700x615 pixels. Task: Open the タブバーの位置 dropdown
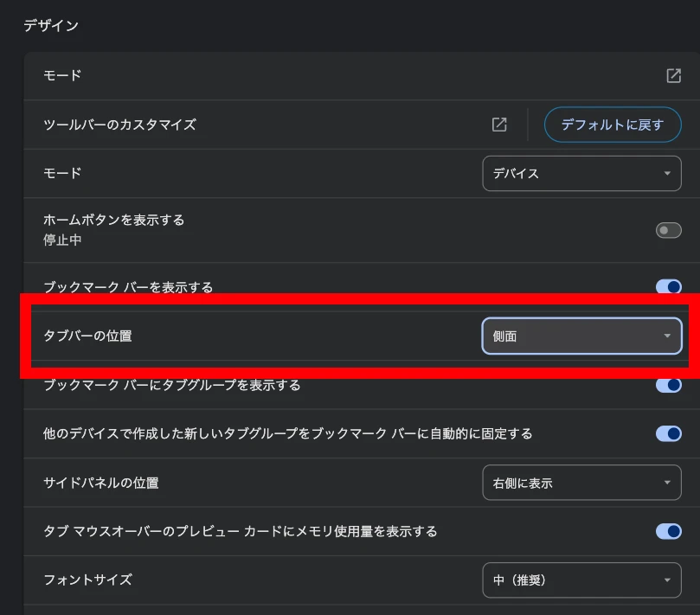coord(581,336)
